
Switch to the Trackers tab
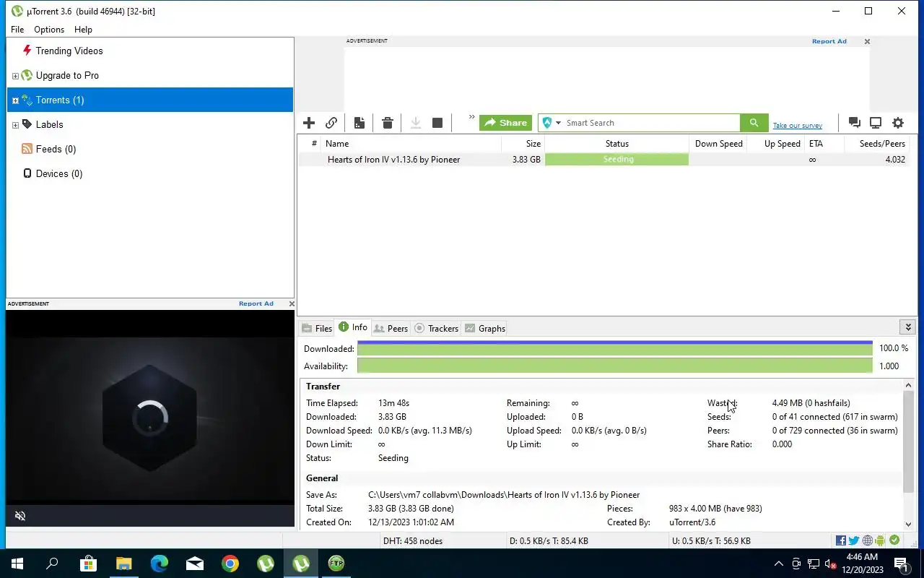click(x=437, y=328)
